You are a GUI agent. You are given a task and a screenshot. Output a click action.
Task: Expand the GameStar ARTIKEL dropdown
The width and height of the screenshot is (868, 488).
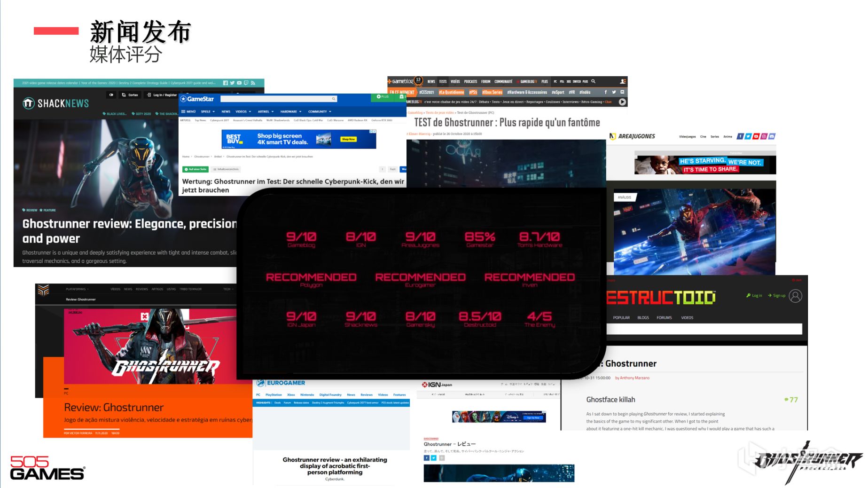(266, 111)
